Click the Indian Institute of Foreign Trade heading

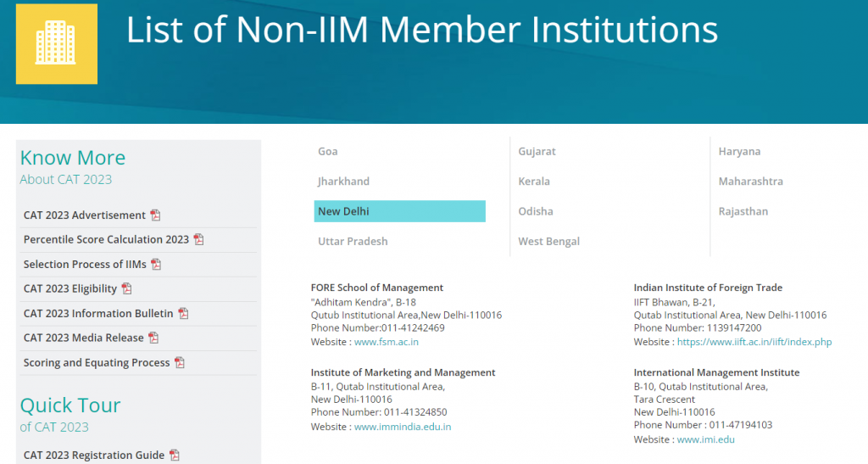[x=708, y=288]
